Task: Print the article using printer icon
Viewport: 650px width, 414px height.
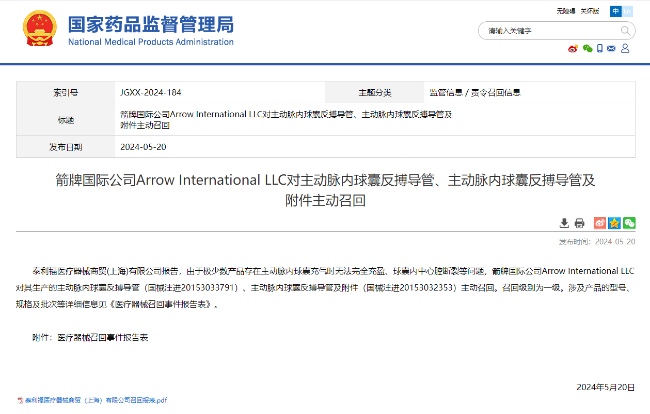Action: (x=579, y=222)
